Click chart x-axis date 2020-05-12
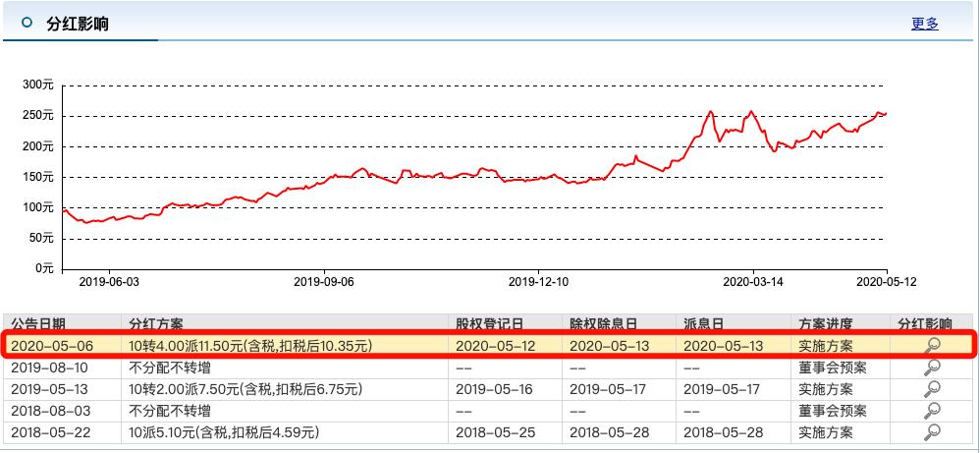Screen dimensions: 980x453 pos(887,282)
